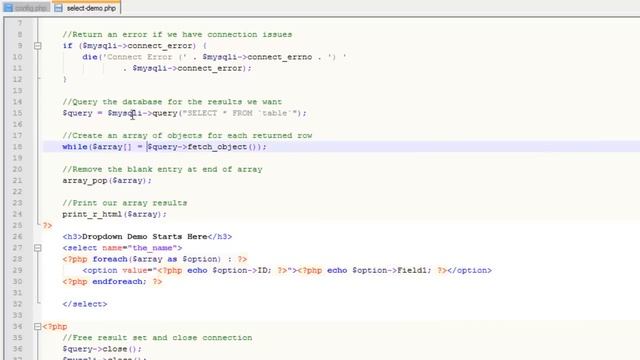Click the $query->close(); line
Image resolution: width=640 pixels, height=360 pixels.
[x=102, y=349]
